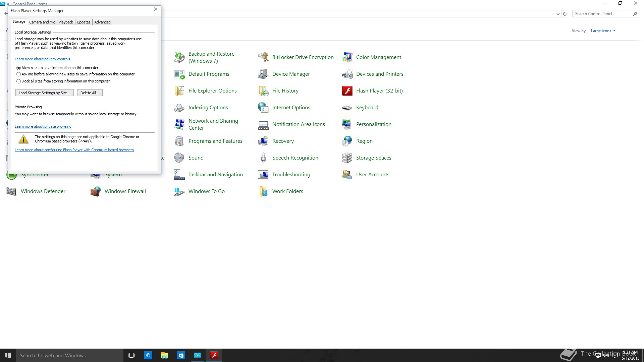Refresh the Control Panel address bar
This screenshot has height=362, width=644.
[x=565, y=14]
